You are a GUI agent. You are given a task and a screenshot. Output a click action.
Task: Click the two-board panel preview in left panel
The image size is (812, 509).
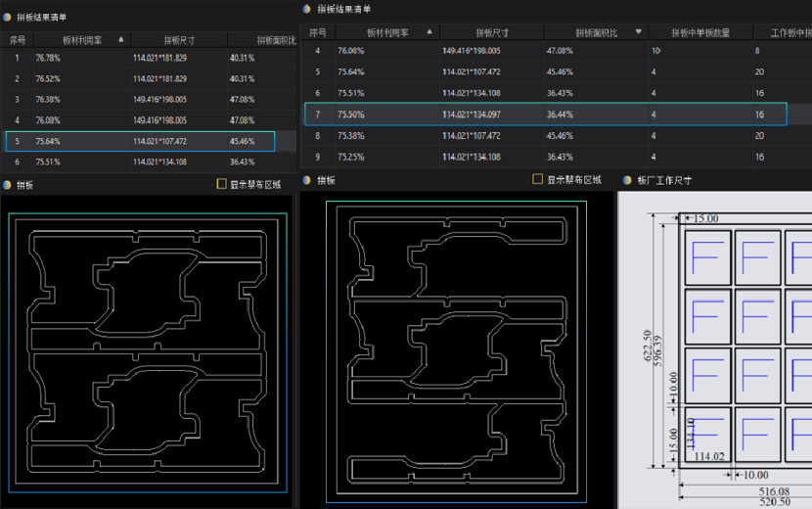[x=148, y=352]
